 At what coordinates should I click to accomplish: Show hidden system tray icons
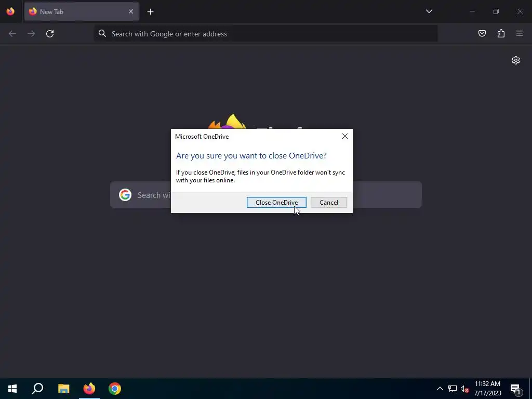pos(440,389)
